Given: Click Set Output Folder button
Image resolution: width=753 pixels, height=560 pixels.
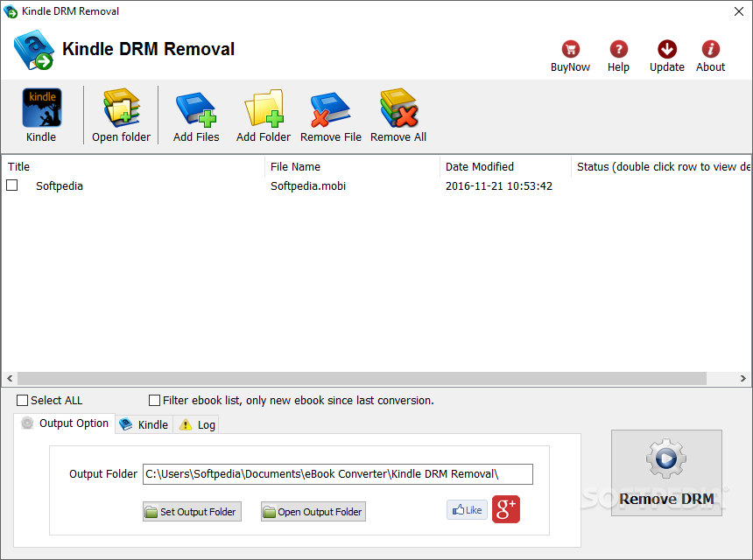Looking at the screenshot, I should coord(192,512).
